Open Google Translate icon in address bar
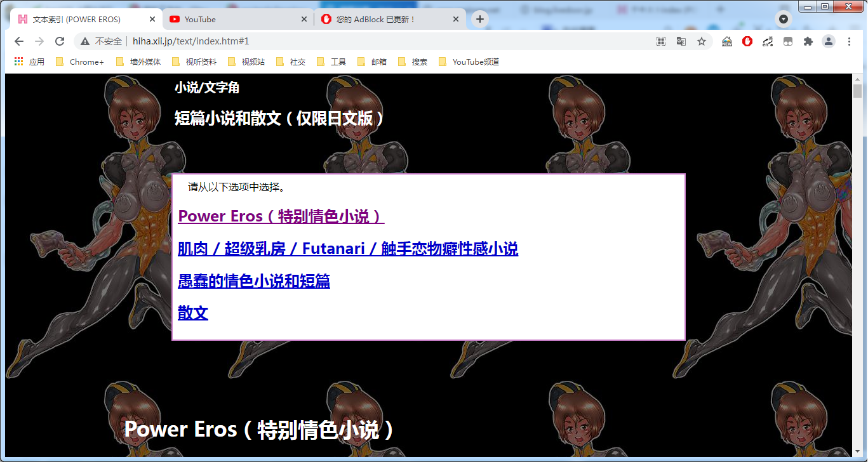This screenshot has height=462, width=868. coord(681,41)
